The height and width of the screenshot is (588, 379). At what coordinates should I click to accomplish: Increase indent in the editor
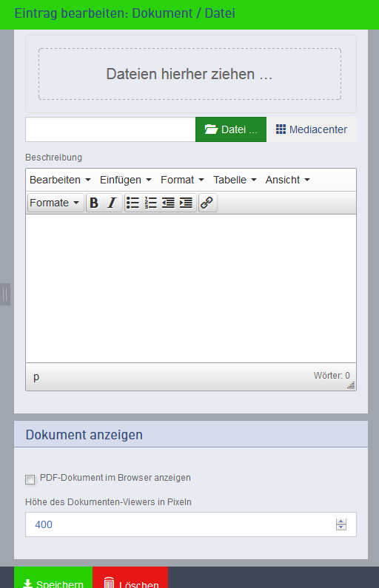pyautogui.click(x=186, y=203)
